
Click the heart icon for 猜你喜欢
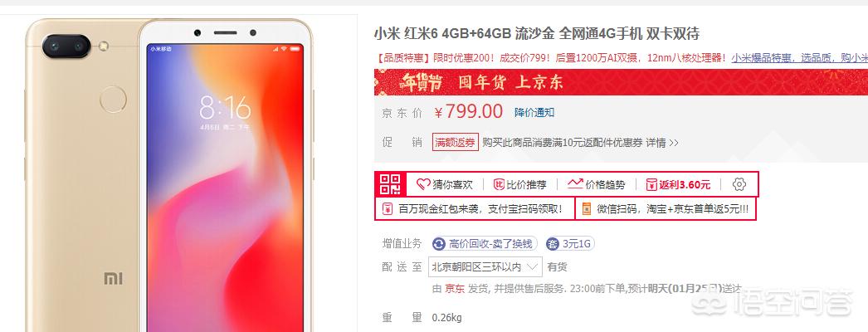click(x=423, y=185)
